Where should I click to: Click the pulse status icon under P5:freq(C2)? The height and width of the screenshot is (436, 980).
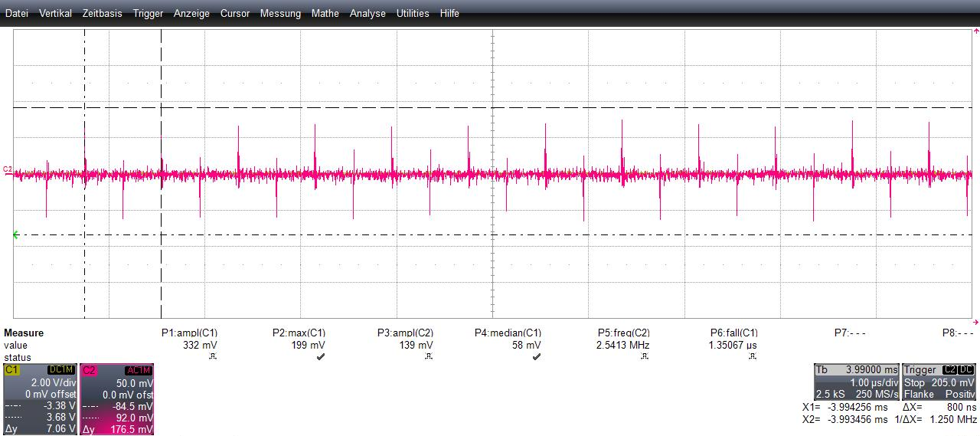[645, 357]
